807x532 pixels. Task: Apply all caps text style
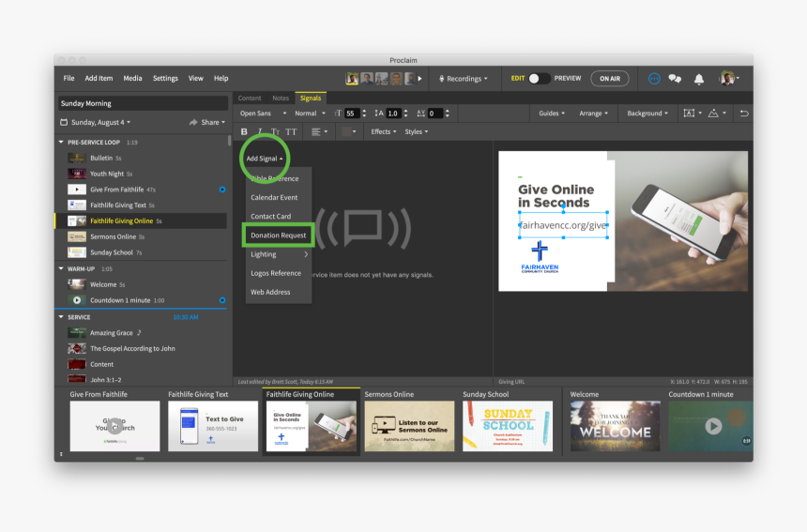point(291,131)
